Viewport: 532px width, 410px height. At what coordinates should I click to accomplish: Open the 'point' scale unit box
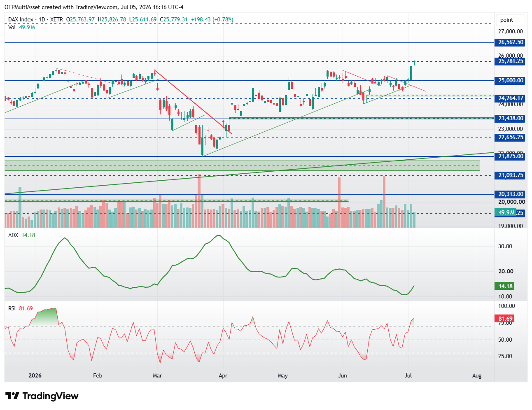510,20
